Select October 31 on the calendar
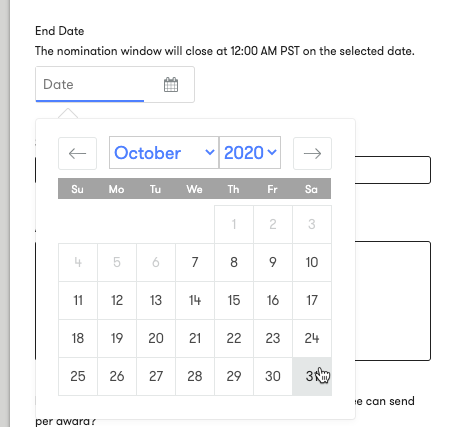Screen dimensions: 452x427 pyautogui.click(x=312, y=376)
